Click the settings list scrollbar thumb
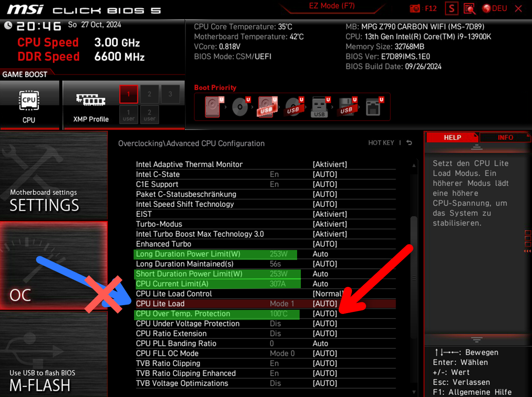 [x=414, y=277]
